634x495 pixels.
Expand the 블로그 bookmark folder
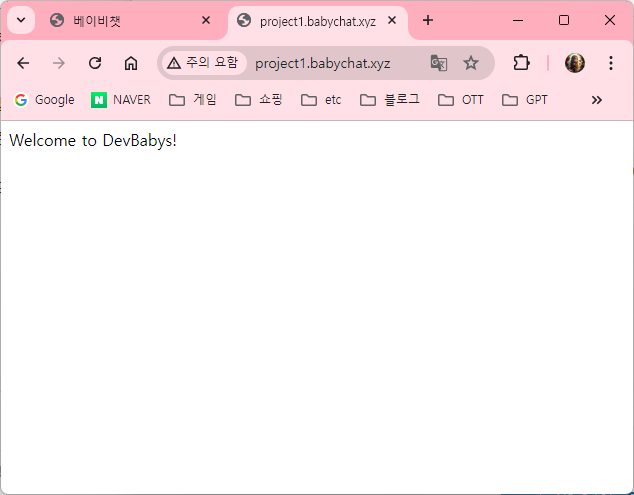pos(390,99)
